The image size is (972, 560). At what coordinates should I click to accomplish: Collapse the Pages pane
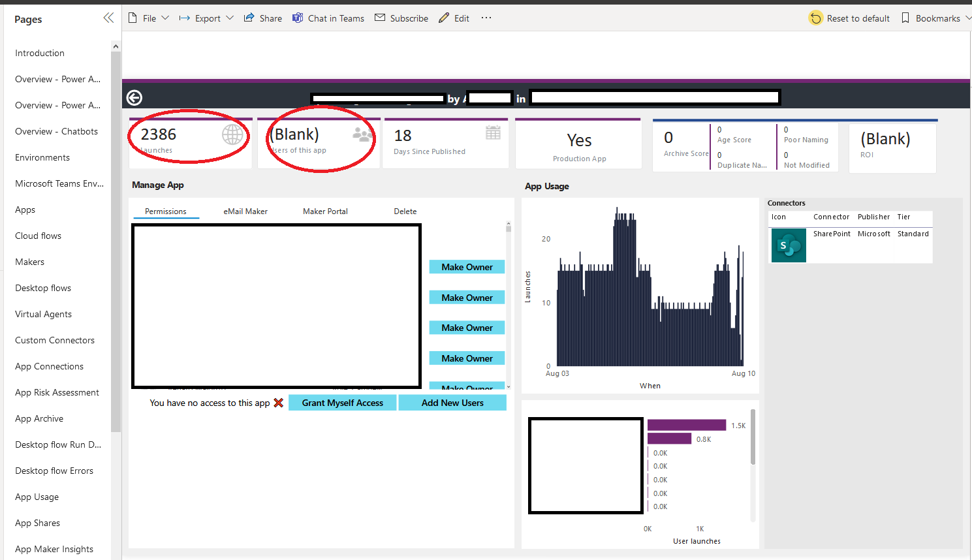click(x=108, y=18)
